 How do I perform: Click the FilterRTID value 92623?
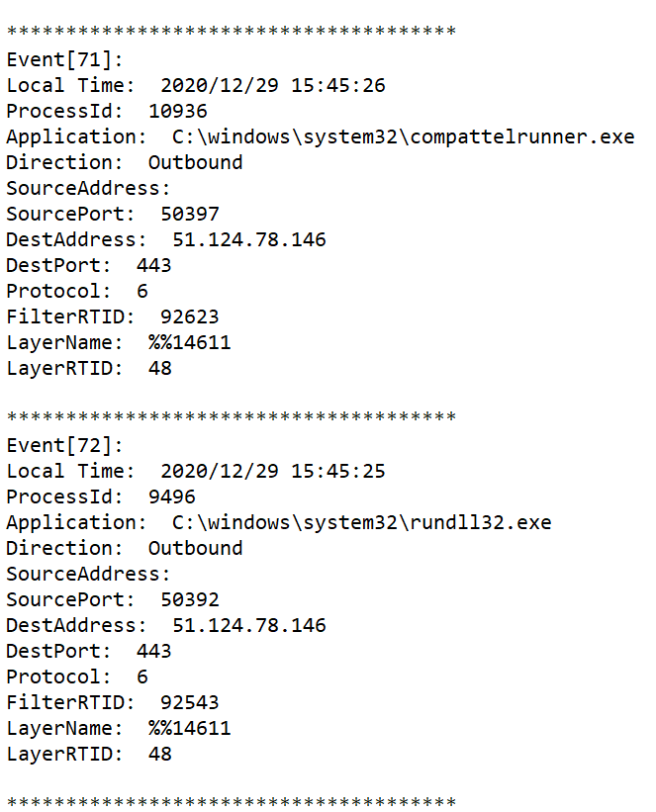tap(189, 316)
